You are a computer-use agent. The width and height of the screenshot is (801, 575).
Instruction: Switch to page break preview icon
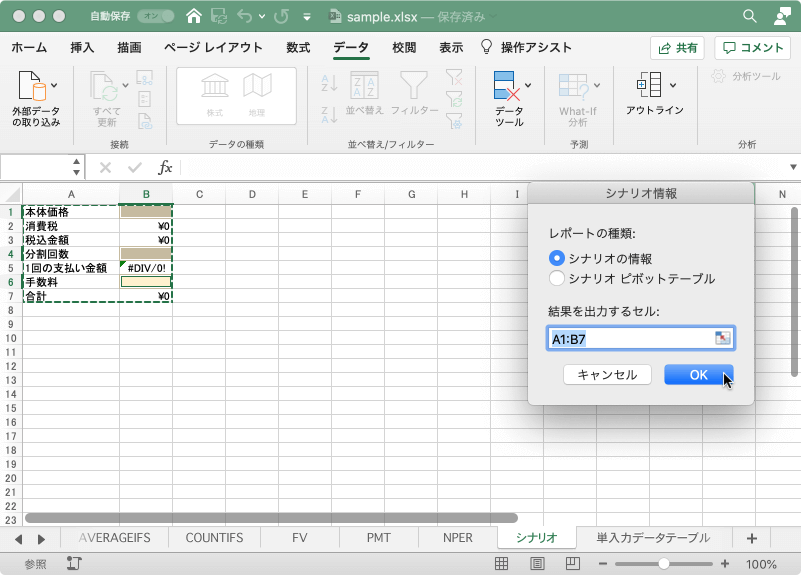click(x=573, y=564)
